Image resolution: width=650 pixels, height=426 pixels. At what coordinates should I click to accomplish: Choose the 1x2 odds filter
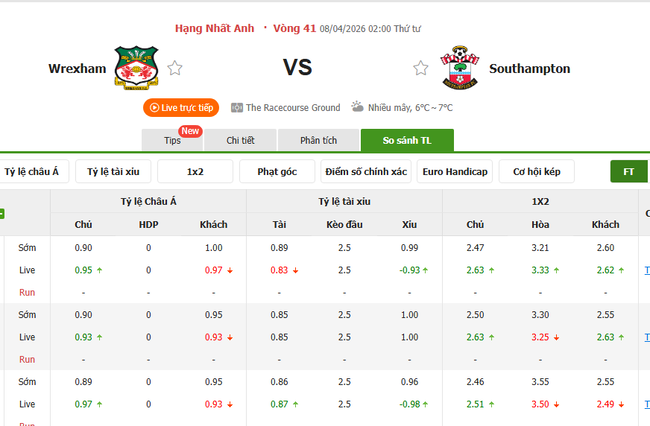[x=195, y=172]
